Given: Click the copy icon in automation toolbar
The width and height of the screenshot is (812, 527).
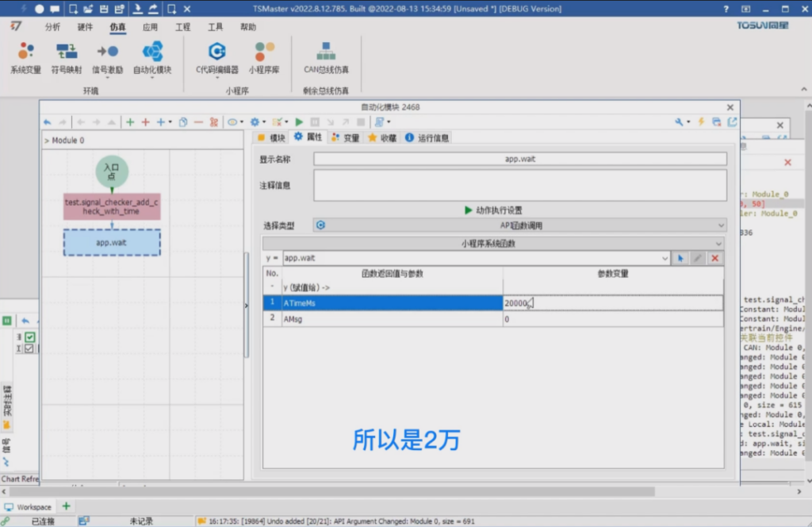Looking at the screenshot, I should coord(183,122).
